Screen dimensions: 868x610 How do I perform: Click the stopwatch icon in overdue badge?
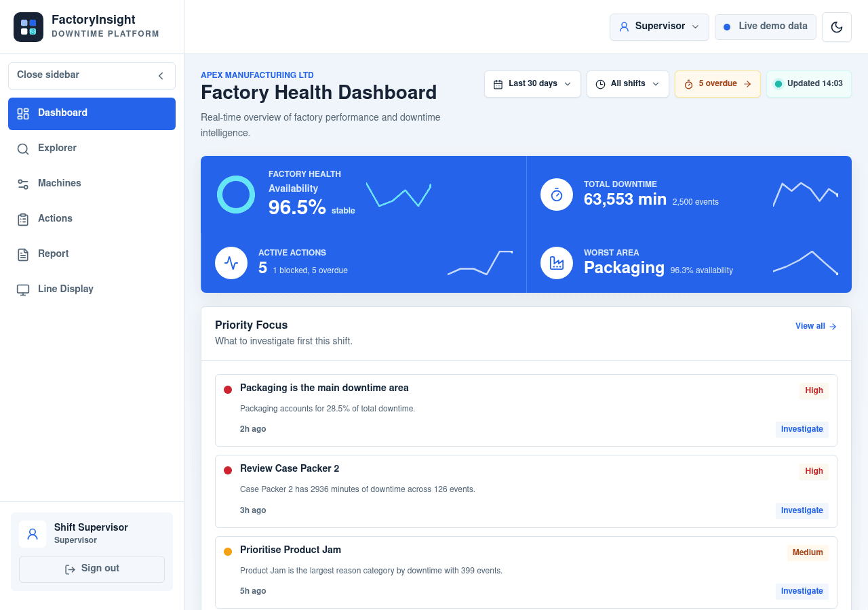688,84
